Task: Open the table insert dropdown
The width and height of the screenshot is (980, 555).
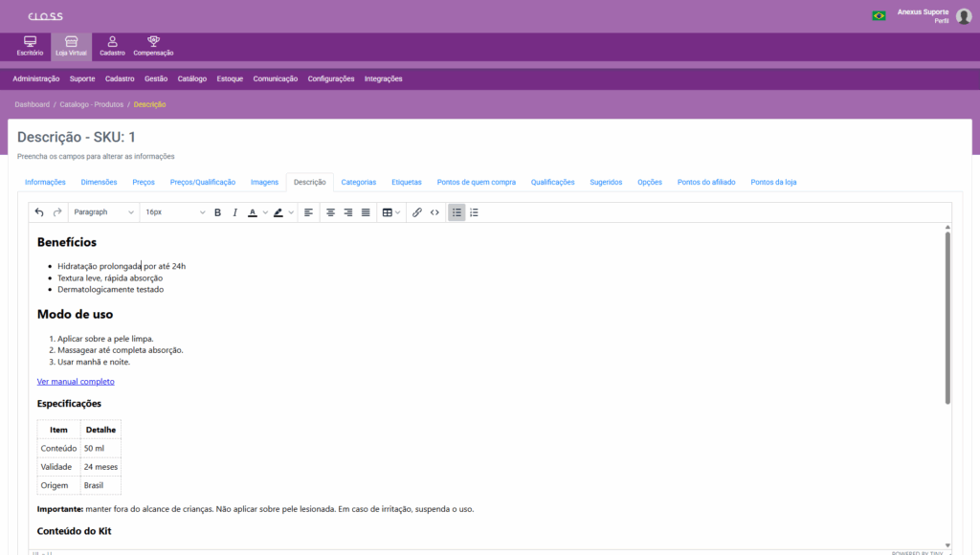Action: click(391, 212)
